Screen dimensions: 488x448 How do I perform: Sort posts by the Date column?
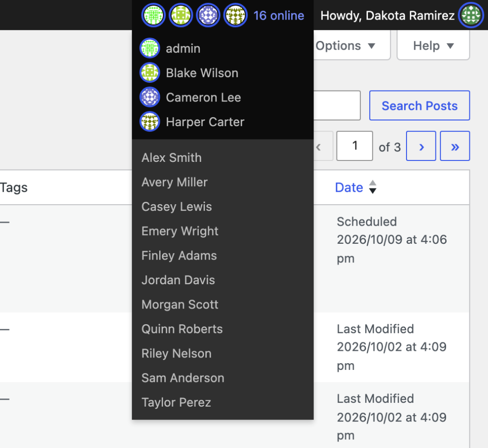(x=349, y=188)
